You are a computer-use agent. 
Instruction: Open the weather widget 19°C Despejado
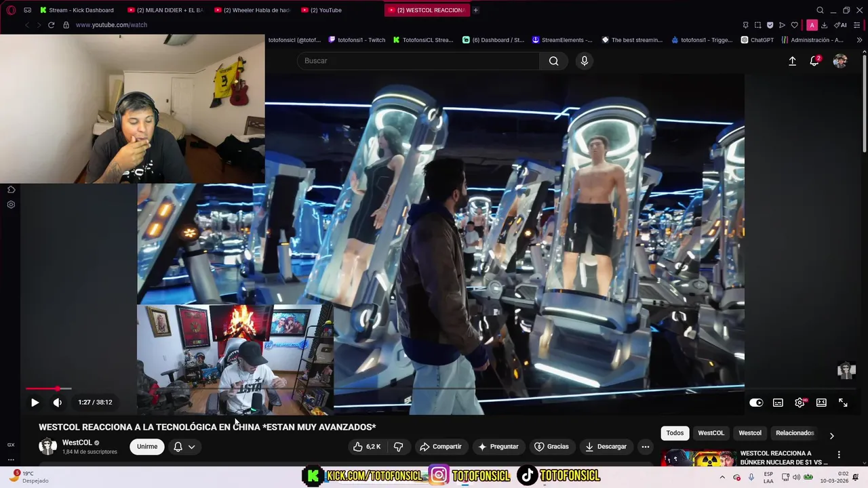pos(29,477)
